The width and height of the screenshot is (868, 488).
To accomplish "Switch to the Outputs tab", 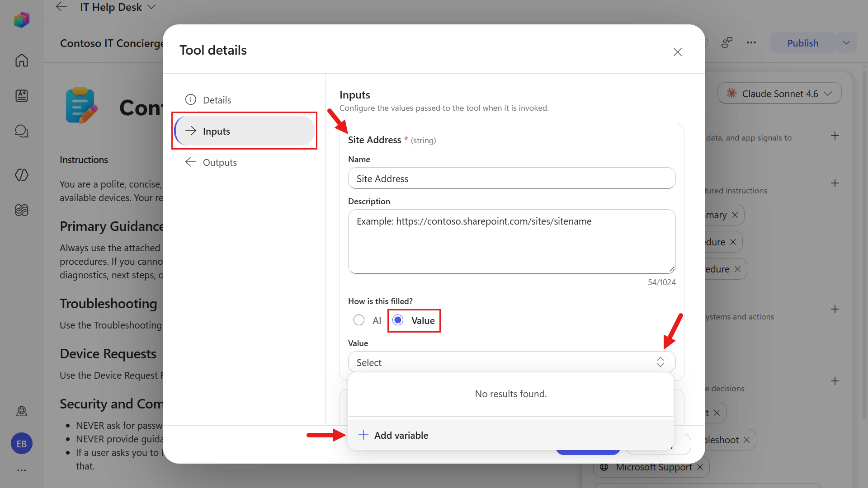I will point(245,162).
